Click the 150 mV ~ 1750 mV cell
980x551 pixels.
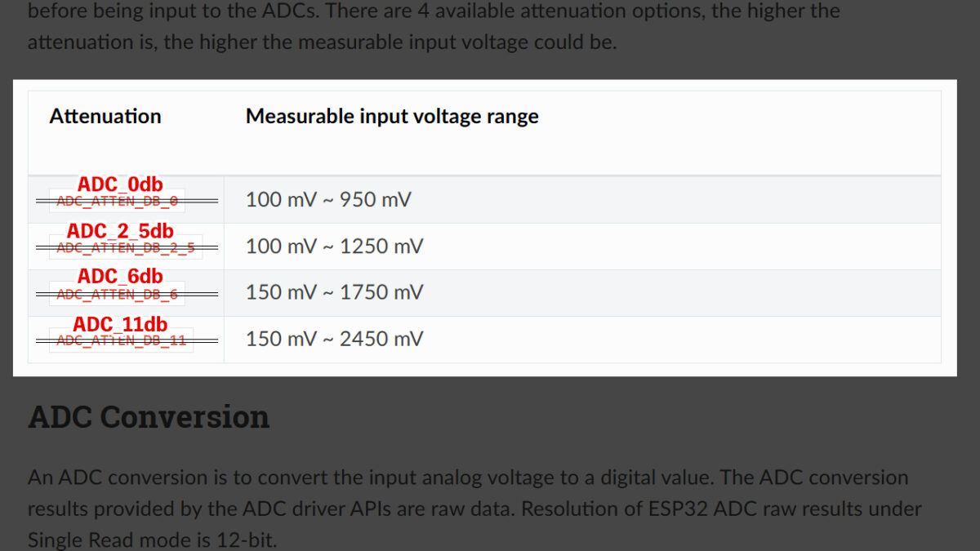coord(334,292)
